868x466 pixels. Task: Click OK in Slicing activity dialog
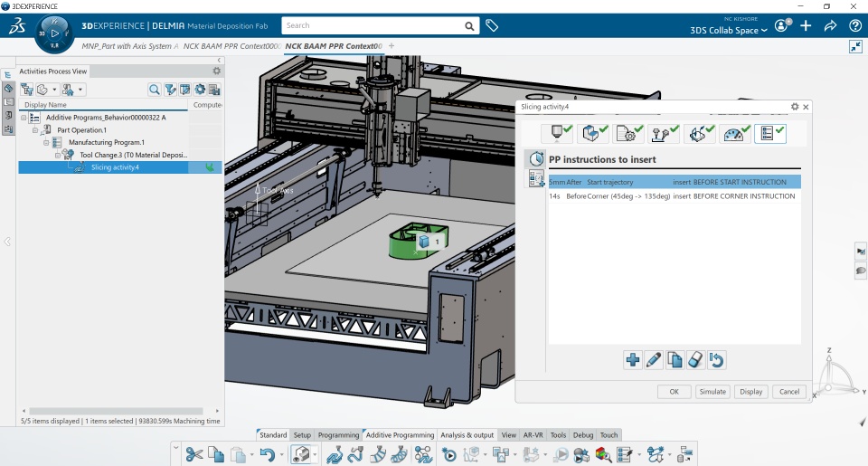[x=674, y=391]
